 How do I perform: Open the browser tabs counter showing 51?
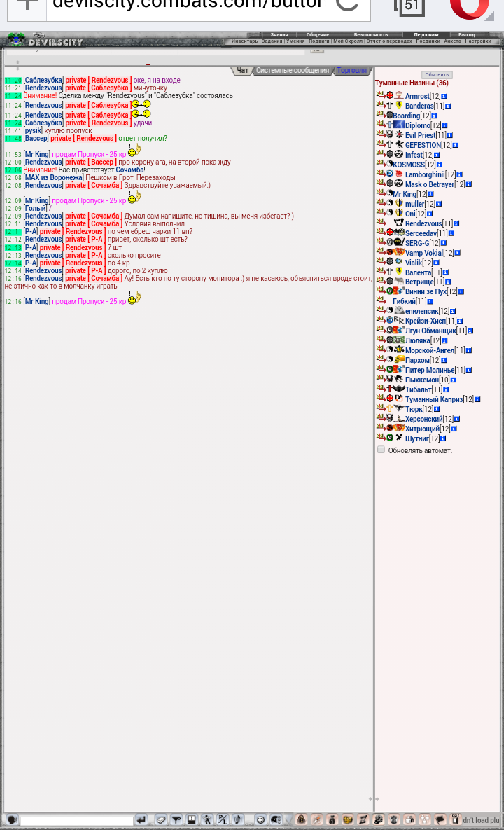point(409,7)
